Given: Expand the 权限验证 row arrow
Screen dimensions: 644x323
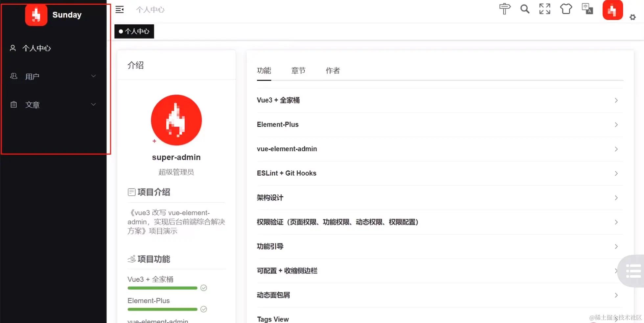Looking at the screenshot, I should coord(616,222).
